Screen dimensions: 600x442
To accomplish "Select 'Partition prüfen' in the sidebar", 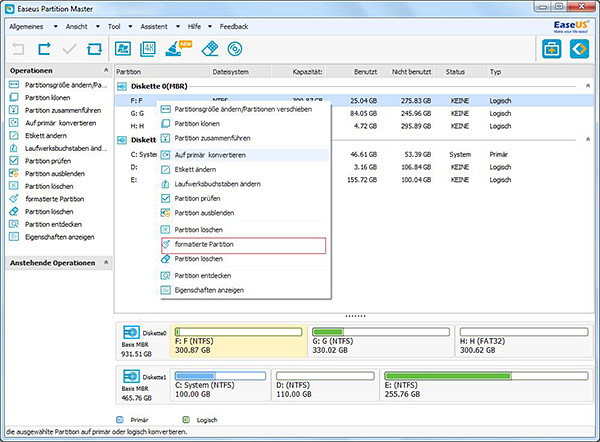I will [x=40, y=161].
